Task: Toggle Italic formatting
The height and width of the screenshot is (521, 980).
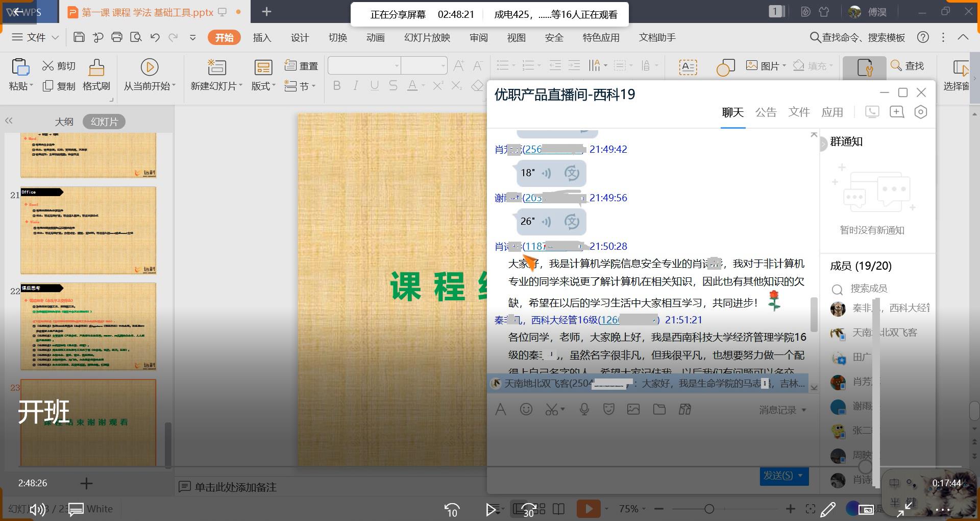Action: (356, 86)
